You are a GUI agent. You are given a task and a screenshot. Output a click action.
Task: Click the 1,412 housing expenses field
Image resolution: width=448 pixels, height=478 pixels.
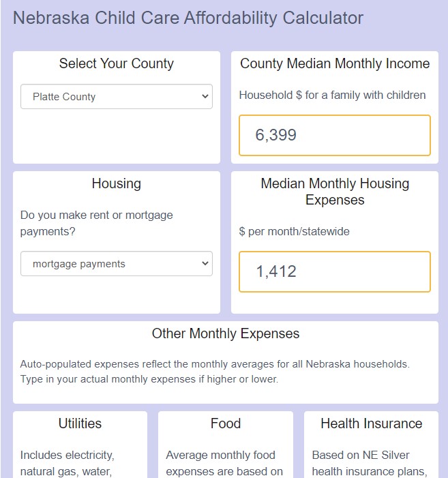click(335, 271)
